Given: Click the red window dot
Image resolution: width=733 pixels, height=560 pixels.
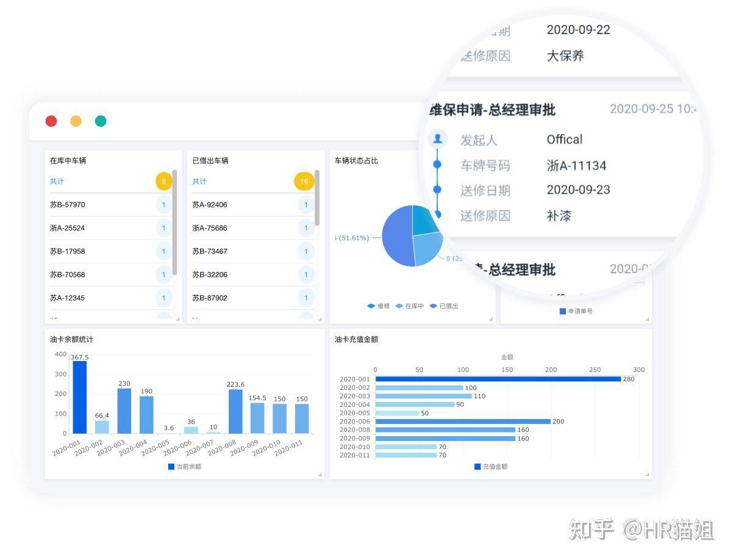Looking at the screenshot, I should pos(51,121).
